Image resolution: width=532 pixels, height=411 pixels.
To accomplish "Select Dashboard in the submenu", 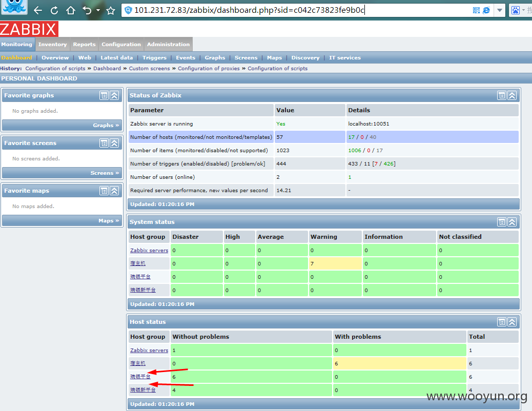I will click(x=16, y=58).
